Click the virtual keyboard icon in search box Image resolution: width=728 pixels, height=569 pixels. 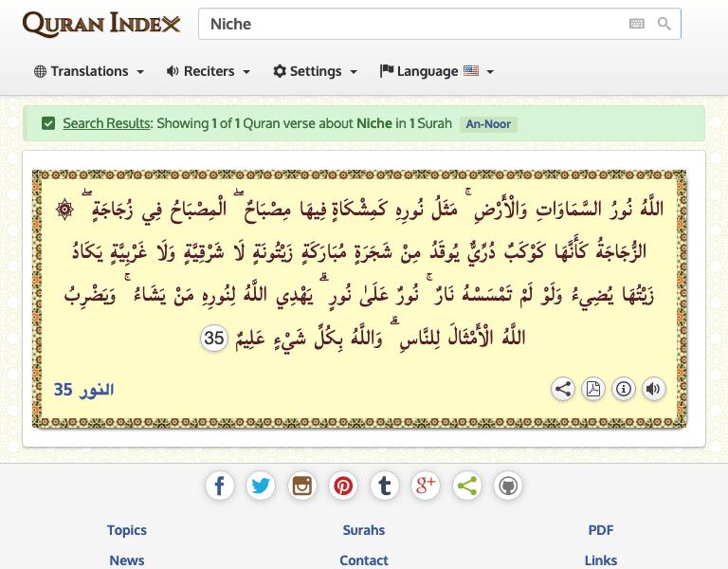(637, 25)
